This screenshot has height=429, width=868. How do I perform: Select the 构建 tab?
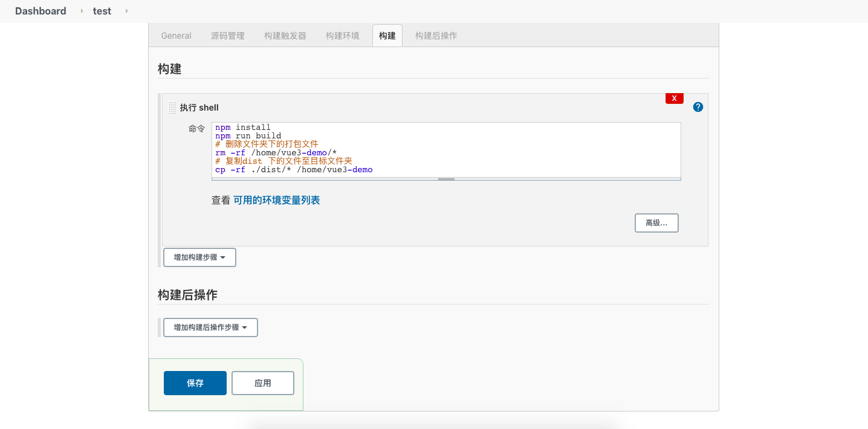tap(387, 36)
